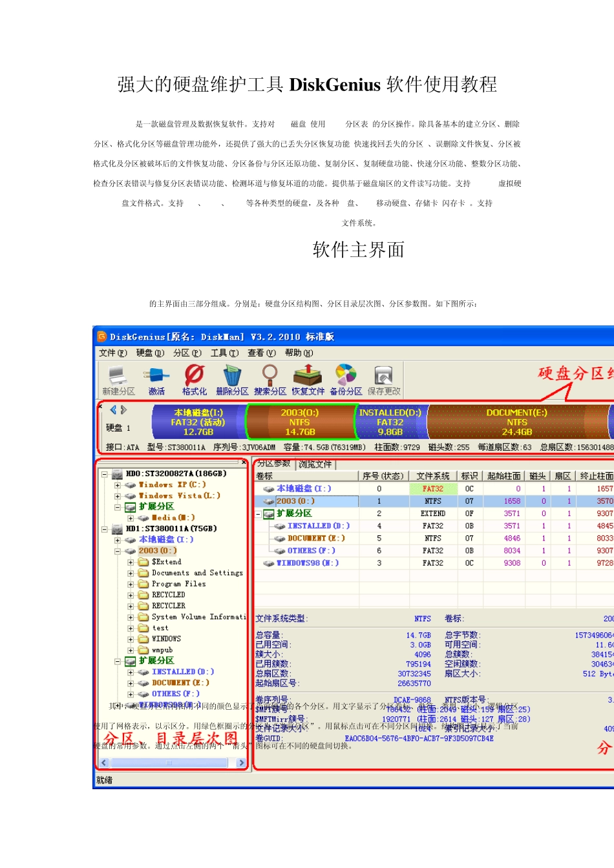Image resolution: width=614 pixels, height=868 pixels.
Task: Collapse the HD0:ST3200827A disk node
Action: point(105,474)
